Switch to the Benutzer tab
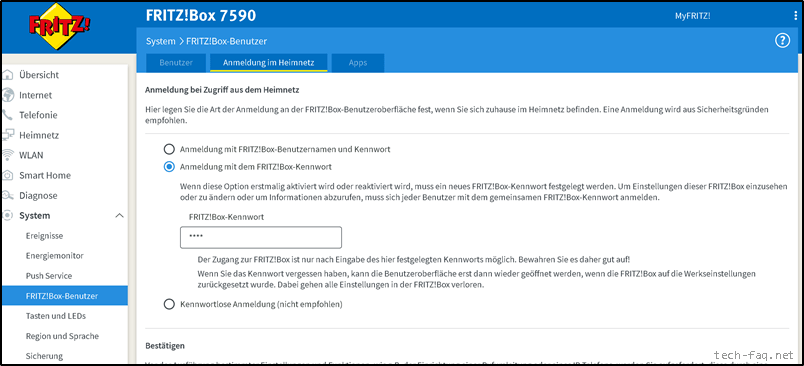The height and width of the screenshot is (366, 804). [176, 63]
